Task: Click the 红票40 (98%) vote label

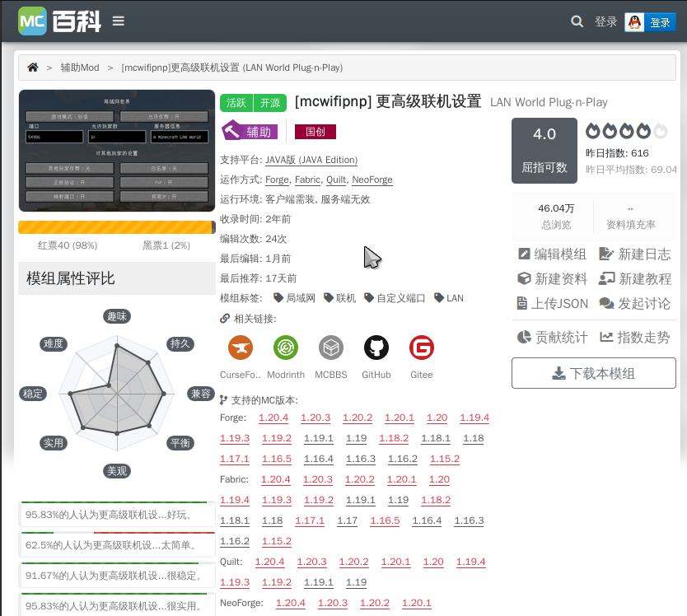Action: click(68, 245)
